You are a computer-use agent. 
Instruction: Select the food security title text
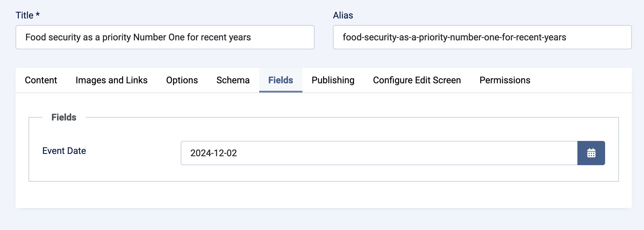(138, 37)
